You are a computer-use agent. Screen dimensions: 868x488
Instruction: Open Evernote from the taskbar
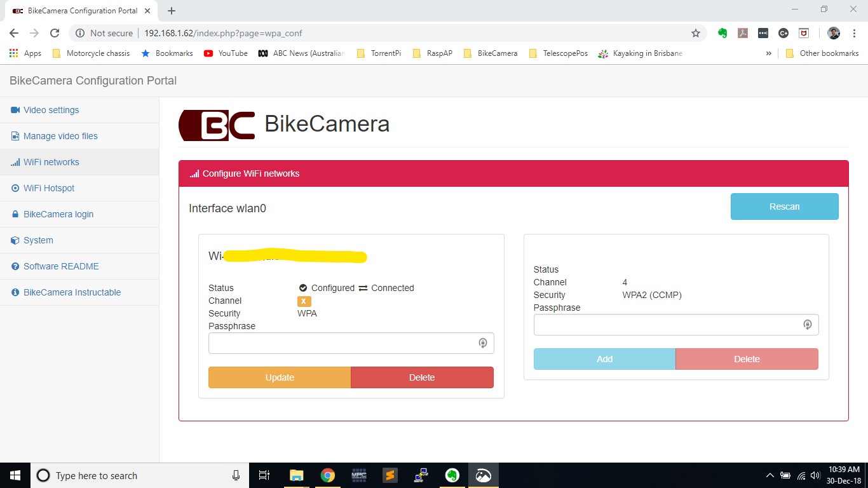pos(452,475)
